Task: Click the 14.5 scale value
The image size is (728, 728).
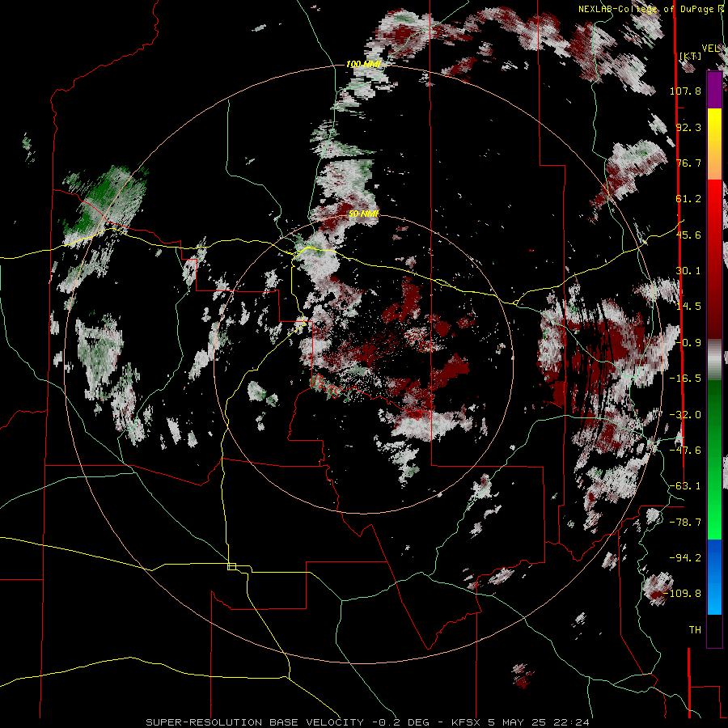Action: [688, 307]
